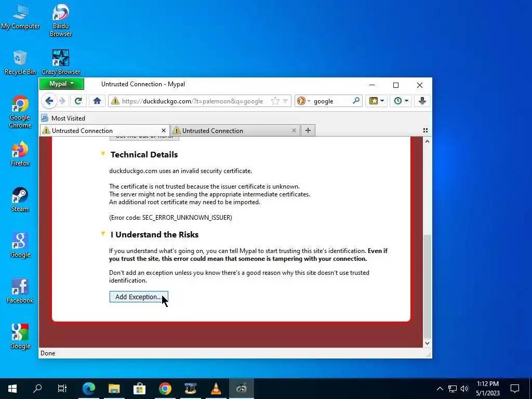Open the green Mypal application menu
The height and width of the screenshot is (399, 532).
coord(62,84)
